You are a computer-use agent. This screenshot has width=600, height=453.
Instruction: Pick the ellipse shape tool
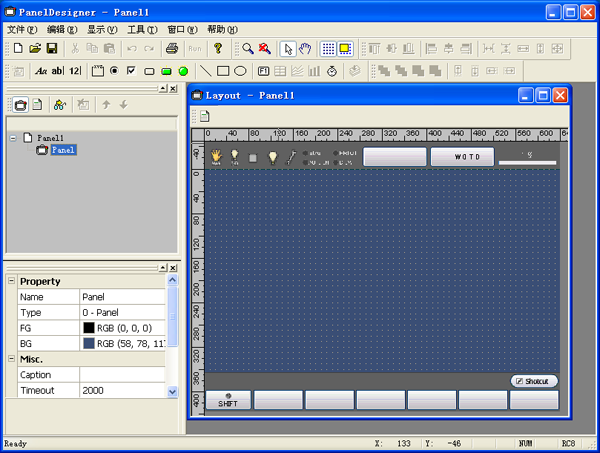tap(240, 71)
